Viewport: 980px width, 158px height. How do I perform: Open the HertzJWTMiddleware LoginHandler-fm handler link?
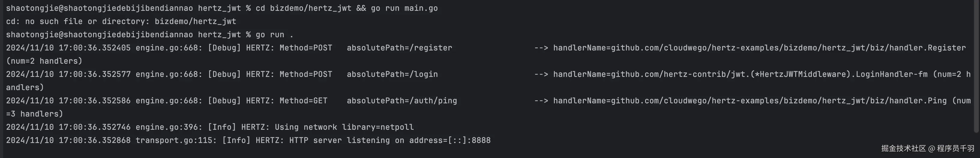(740, 74)
